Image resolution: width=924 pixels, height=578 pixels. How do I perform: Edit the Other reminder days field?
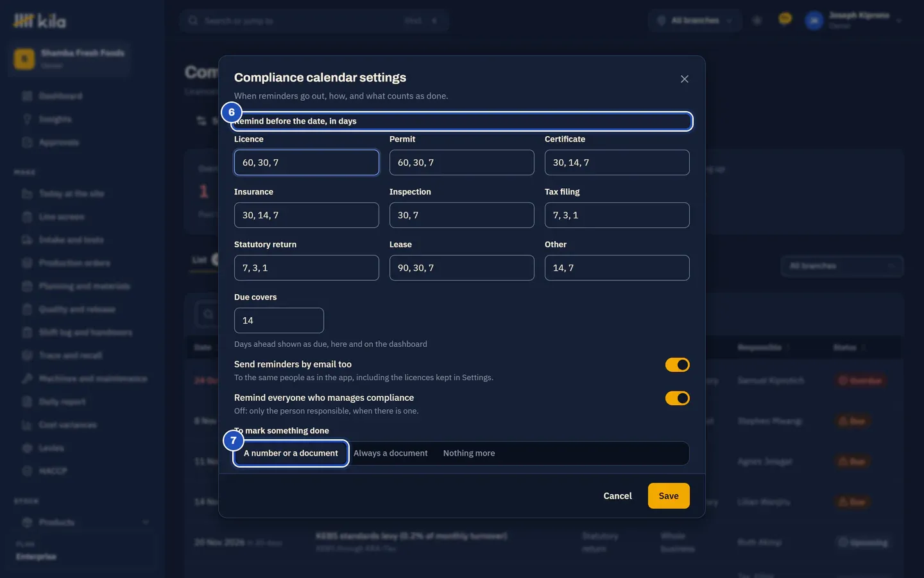(x=617, y=268)
